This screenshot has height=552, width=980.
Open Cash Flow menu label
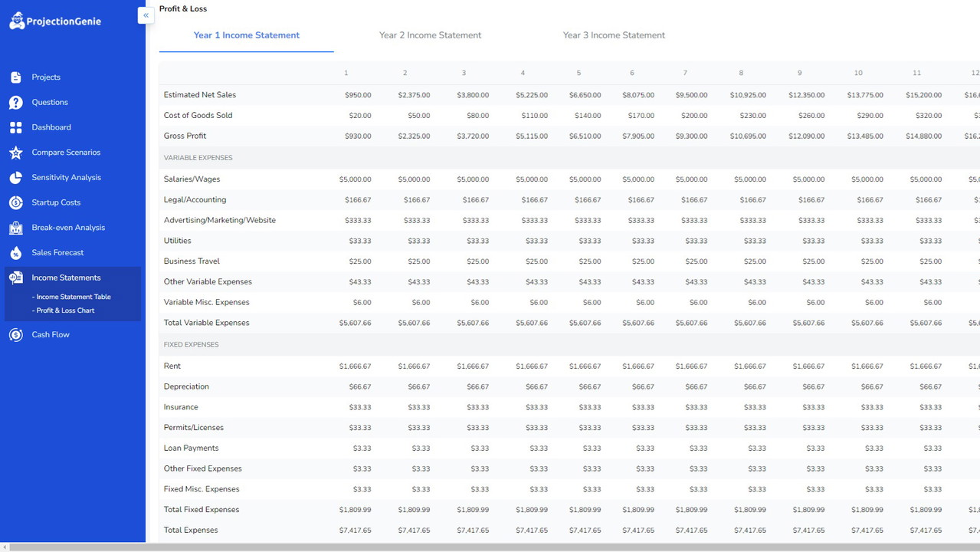click(51, 335)
